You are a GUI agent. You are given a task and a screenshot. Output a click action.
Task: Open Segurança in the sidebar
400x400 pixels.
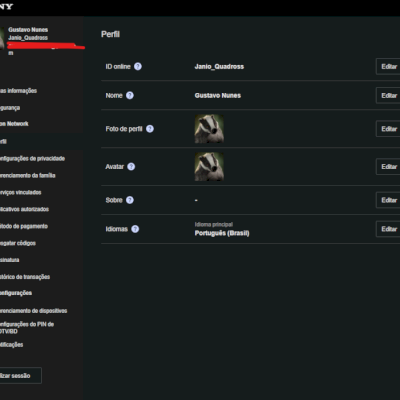pos(10,108)
